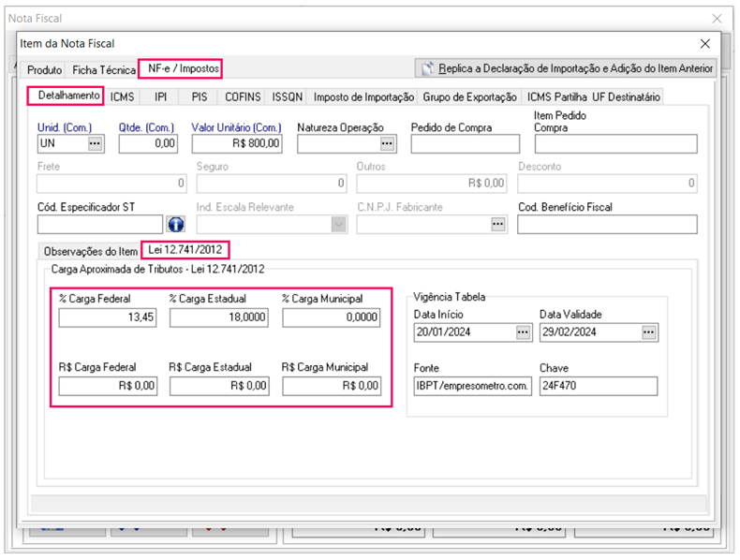This screenshot has height=560, width=740.
Task: Click the % Carga Federal input field
Action: pyautogui.click(x=108, y=317)
